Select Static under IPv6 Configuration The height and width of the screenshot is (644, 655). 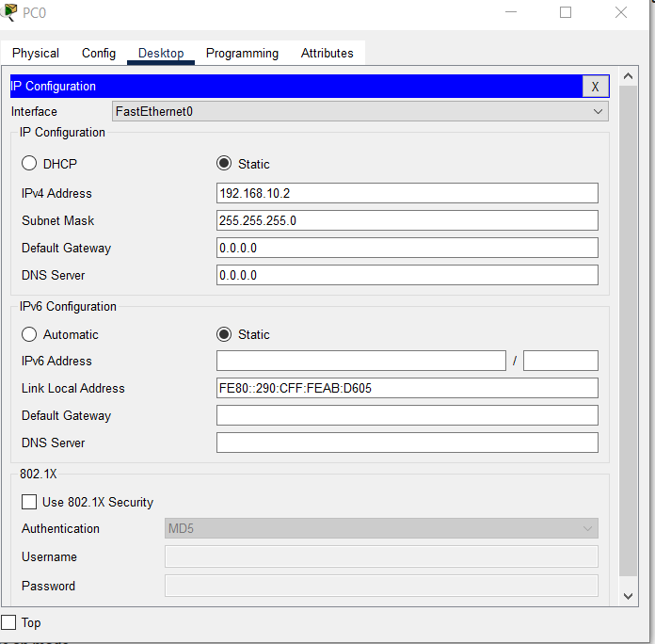point(224,334)
